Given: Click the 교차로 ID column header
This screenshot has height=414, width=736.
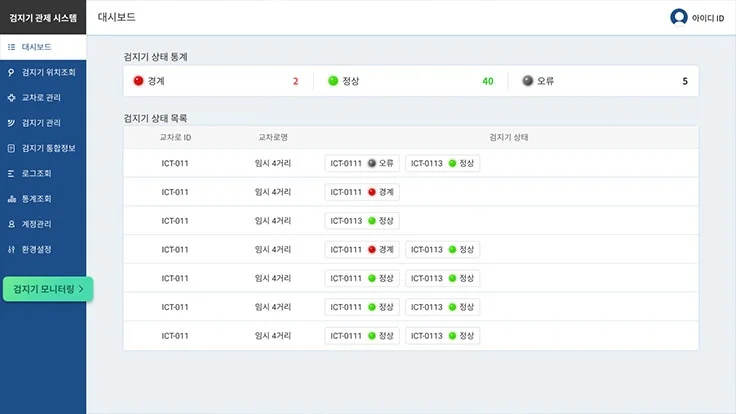Looking at the screenshot, I should click(x=175, y=138).
